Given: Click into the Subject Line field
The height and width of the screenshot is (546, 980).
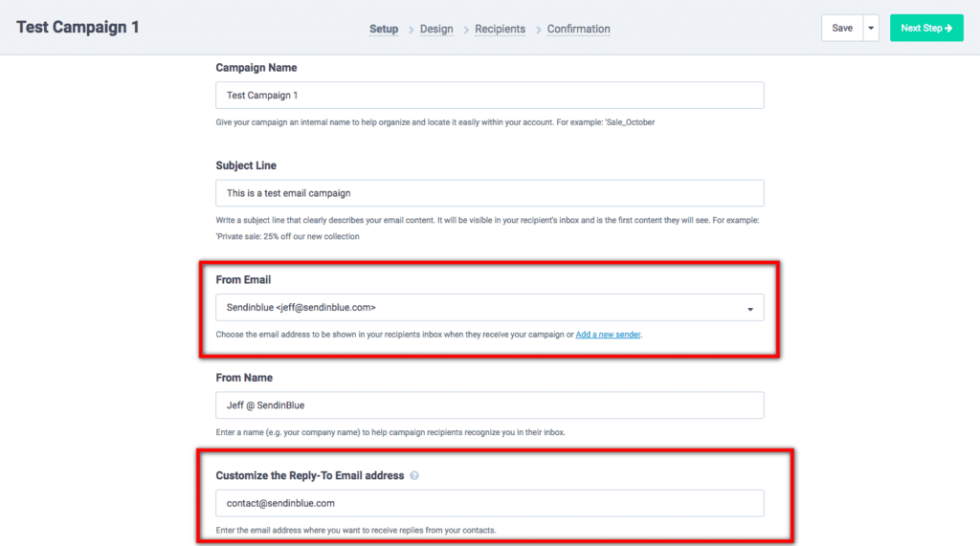Looking at the screenshot, I should click(489, 193).
